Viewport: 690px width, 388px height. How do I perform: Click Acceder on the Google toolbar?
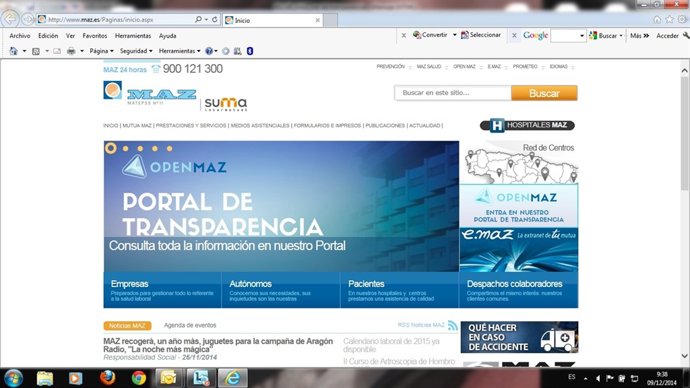pos(667,36)
